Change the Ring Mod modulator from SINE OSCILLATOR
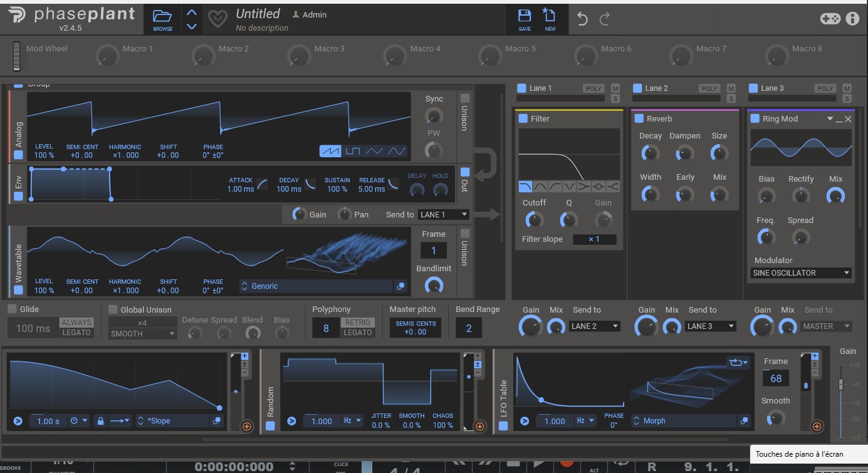The width and height of the screenshot is (868, 473). pos(800,273)
